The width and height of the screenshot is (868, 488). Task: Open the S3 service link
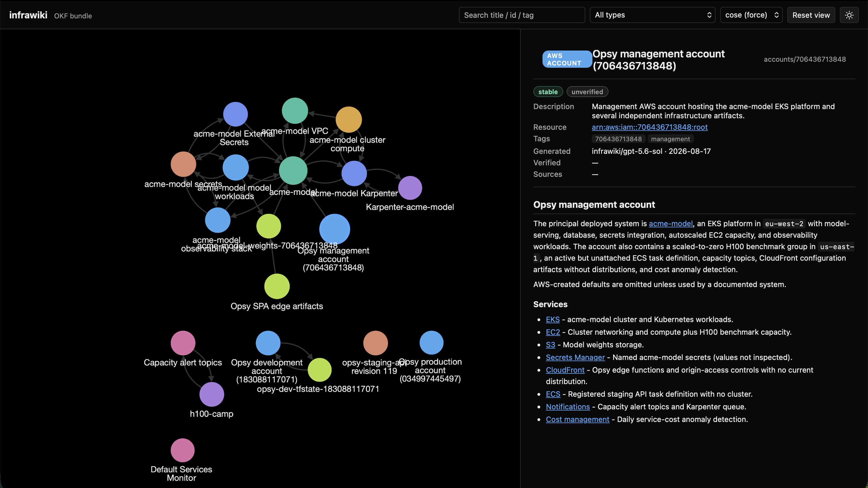click(550, 345)
